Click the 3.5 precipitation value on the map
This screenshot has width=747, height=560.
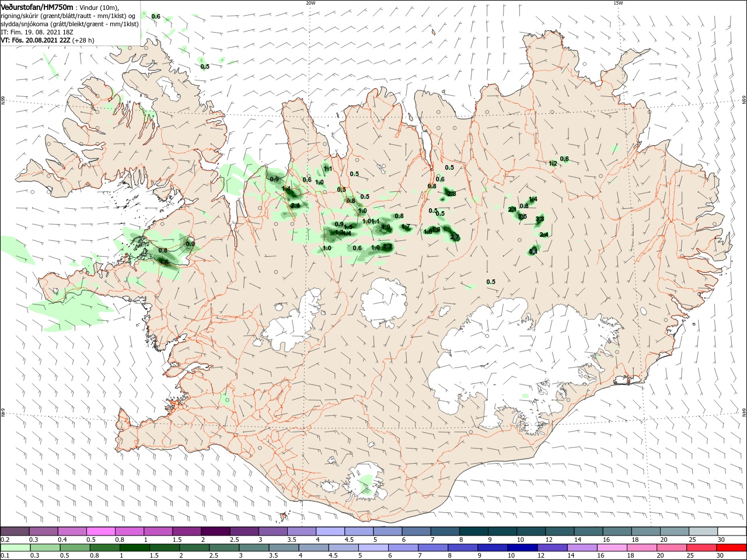[522, 217]
